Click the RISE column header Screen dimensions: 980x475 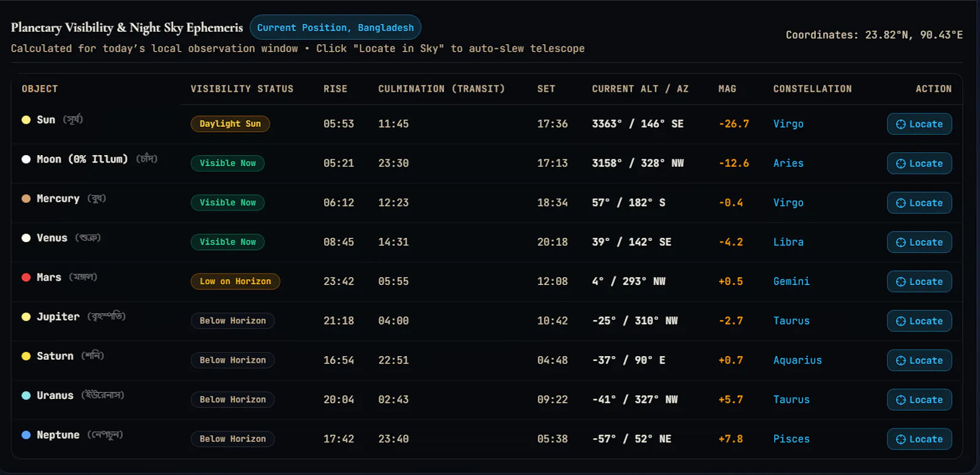pyautogui.click(x=336, y=89)
